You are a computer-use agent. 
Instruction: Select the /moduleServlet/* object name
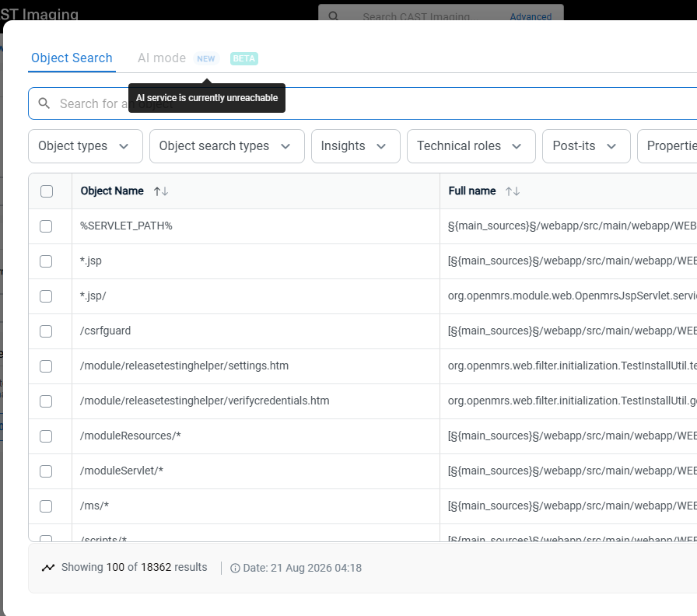(121, 471)
